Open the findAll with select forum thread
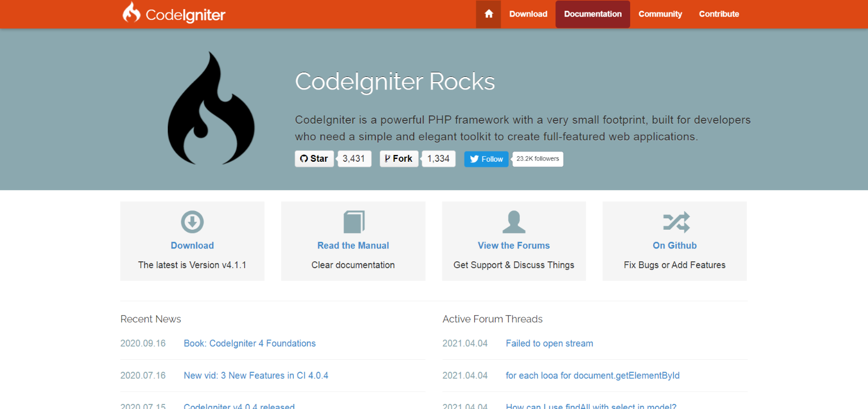The height and width of the screenshot is (409, 868). pos(591,406)
